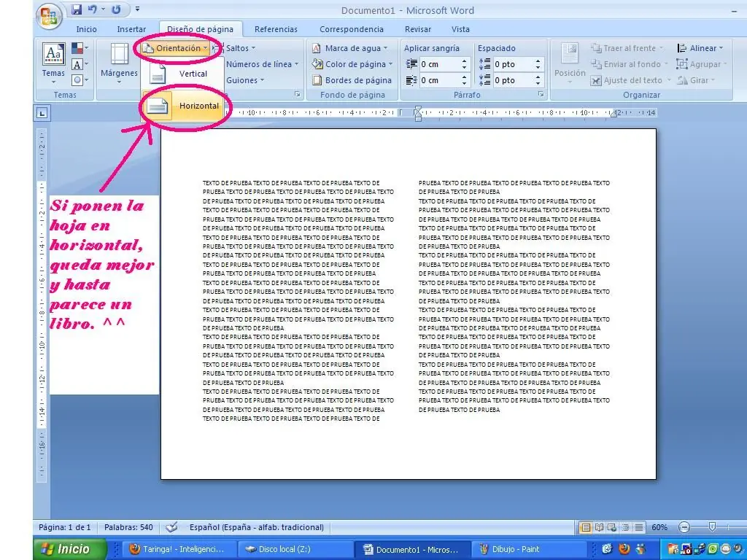Click the proofing errors check icon
This screenshot has width=747, height=560.
pyautogui.click(x=172, y=527)
